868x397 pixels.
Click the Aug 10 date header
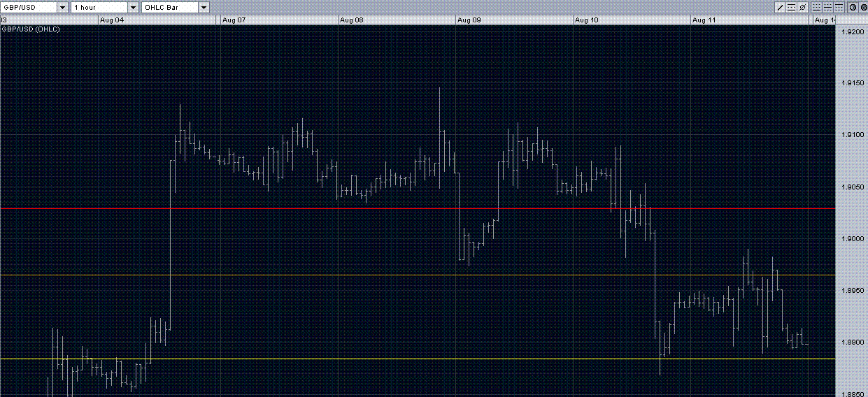tap(586, 20)
